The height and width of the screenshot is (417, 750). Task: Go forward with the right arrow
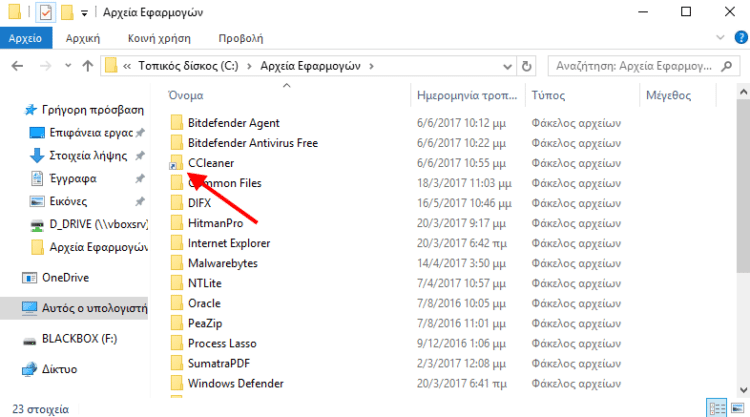pyautogui.click(x=45, y=66)
